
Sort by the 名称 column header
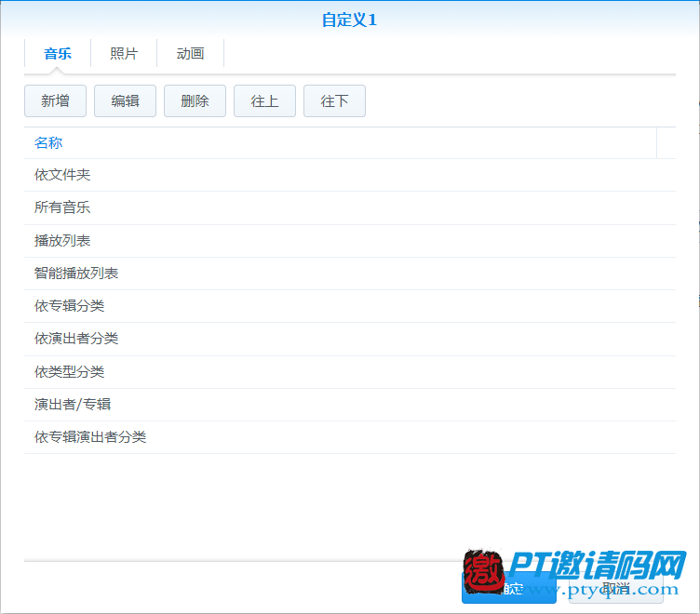340,142
